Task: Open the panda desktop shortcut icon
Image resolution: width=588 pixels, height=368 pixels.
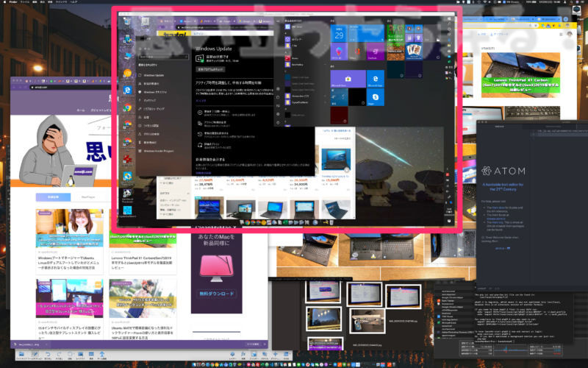Action: pos(127,193)
